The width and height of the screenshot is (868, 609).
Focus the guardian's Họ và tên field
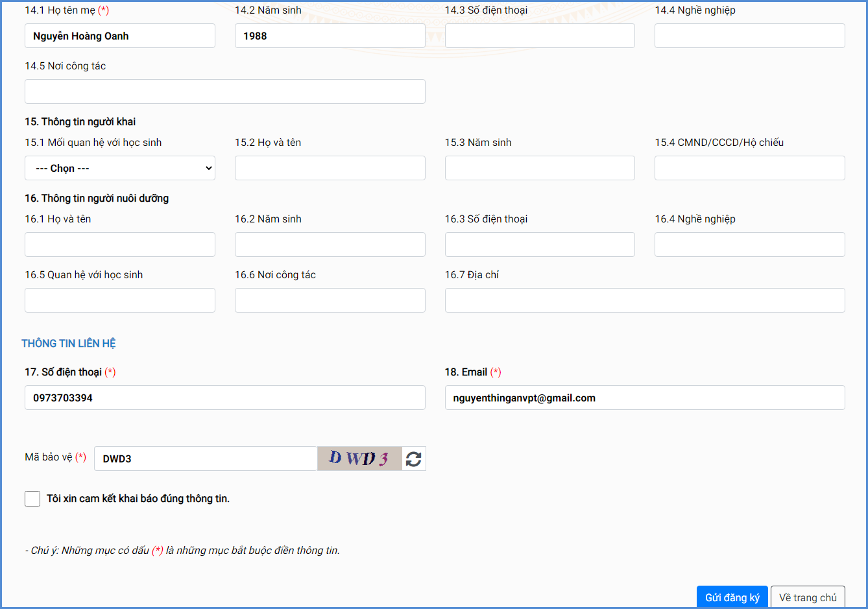[120, 245]
